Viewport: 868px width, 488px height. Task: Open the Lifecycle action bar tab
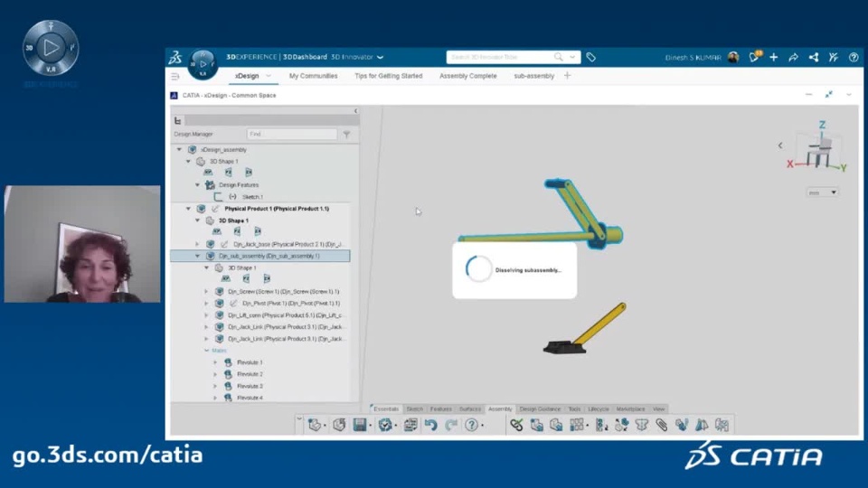click(599, 408)
